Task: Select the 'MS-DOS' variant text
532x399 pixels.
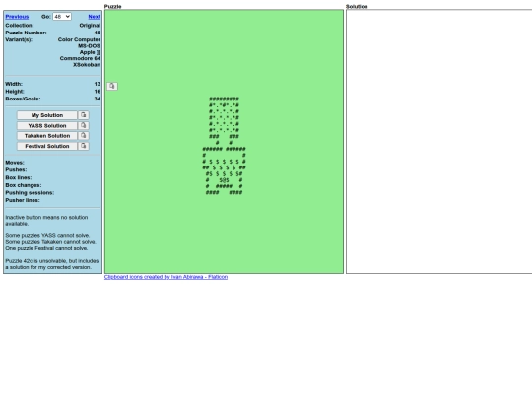Action: point(90,46)
